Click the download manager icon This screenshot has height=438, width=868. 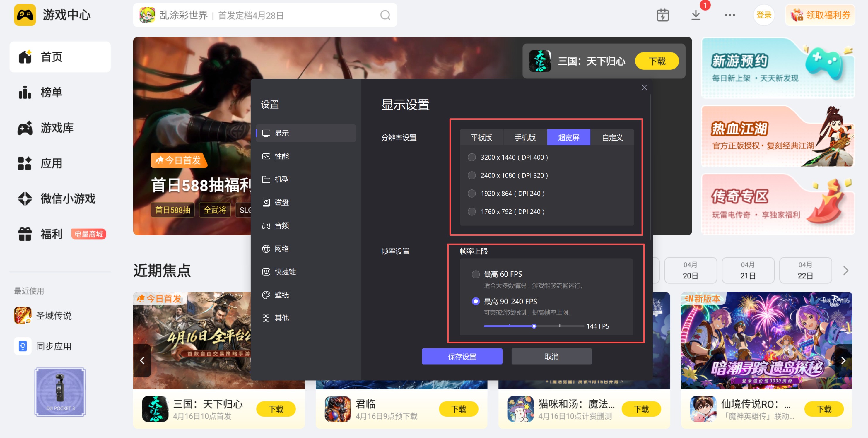click(696, 15)
